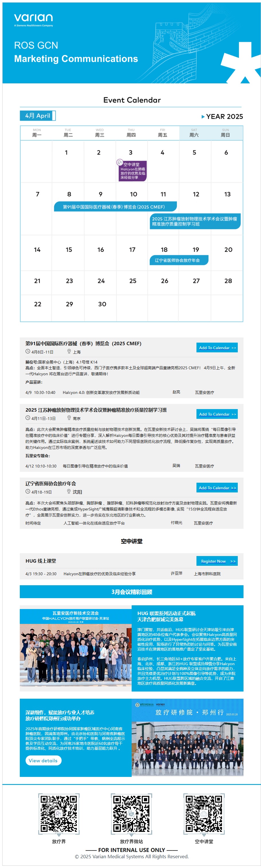Click the 放疗界微站 QR code
261x868 pixels.
click(131, 814)
